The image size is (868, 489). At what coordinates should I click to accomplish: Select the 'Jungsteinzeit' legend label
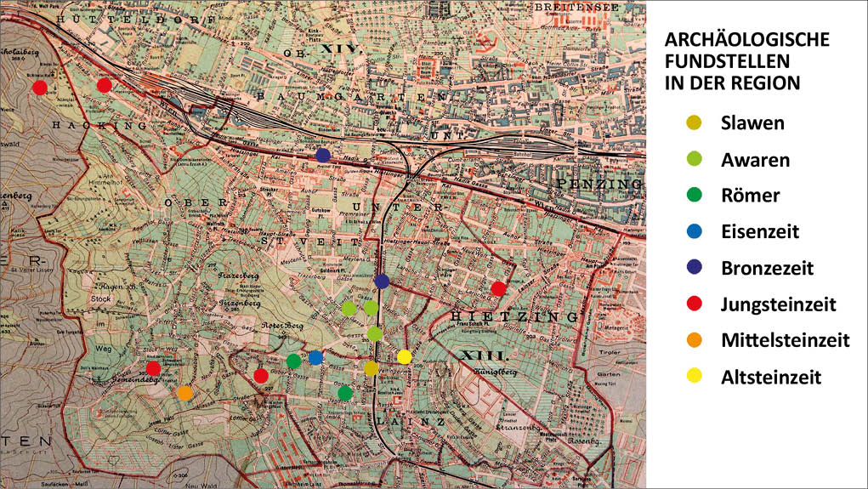[779, 304]
